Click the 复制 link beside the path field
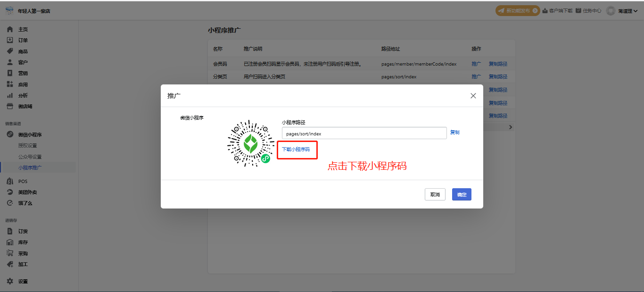This screenshot has width=644, height=292. (x=454, y=133)
